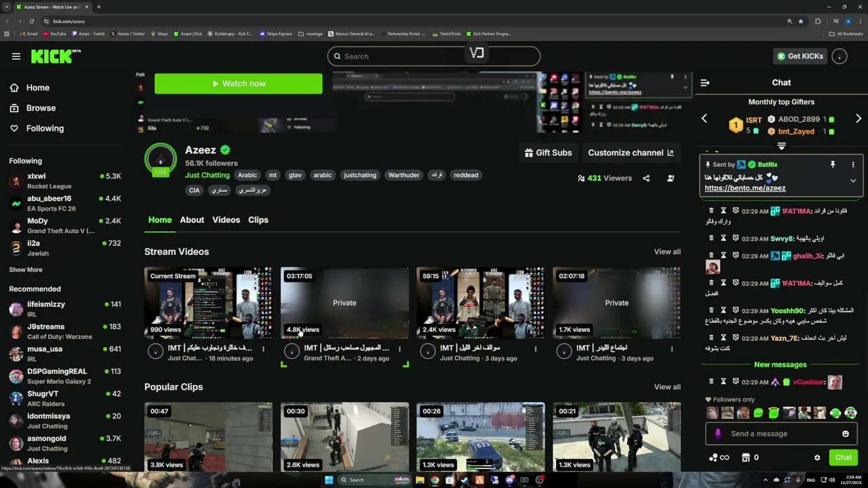The image size is (868, 488).
Task: Unpin the BotRix pinned message
Action: pyautogui.click(x=833, y=165)
